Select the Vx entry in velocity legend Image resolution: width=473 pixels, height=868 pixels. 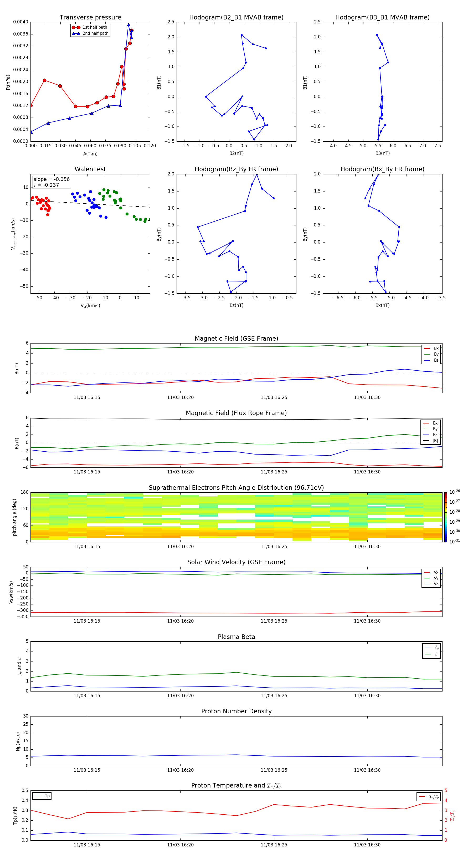[x=431, y=572]
